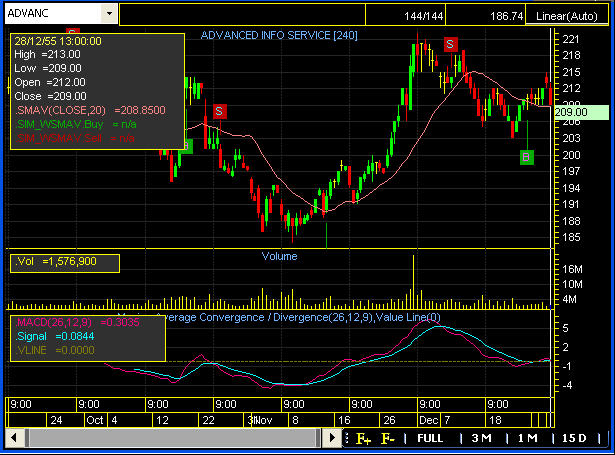
Task: Open the ADVANC symbol dropdown arrow
Action: coord(109,13)
